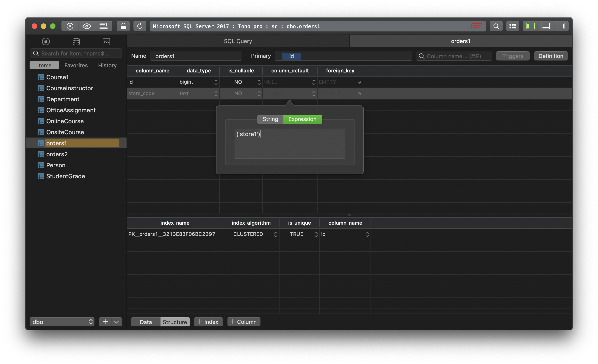Image resolution: width=598 pixels, height=364 pixels.
Task: Toggle the Expression mode button
Action: click(302, 119)
